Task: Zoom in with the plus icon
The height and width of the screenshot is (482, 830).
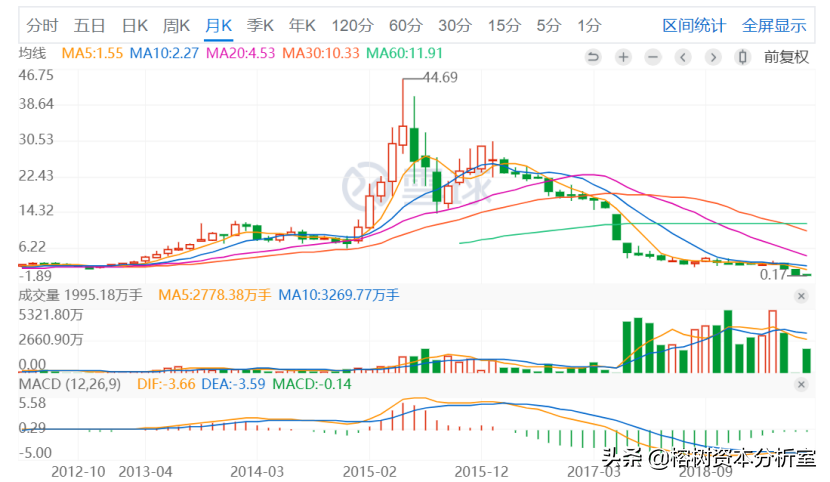Action: pos(624,57)
